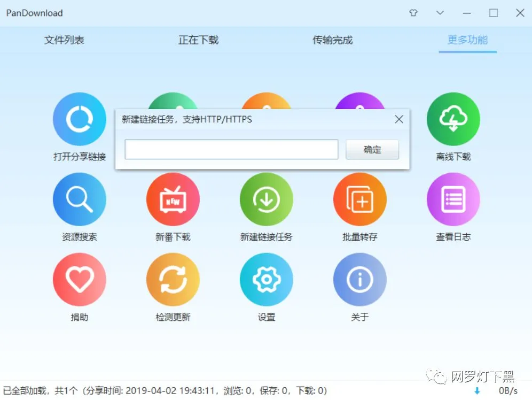The height and width of the screenshot is (400, 532).
Task: Click the status text 已全部加载，共1个
Action: (x=41, y=391)
